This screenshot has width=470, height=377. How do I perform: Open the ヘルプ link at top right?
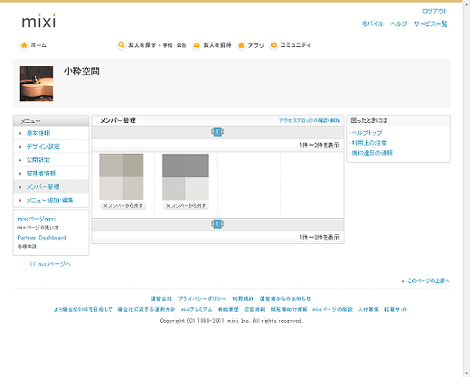coord(399,24)
